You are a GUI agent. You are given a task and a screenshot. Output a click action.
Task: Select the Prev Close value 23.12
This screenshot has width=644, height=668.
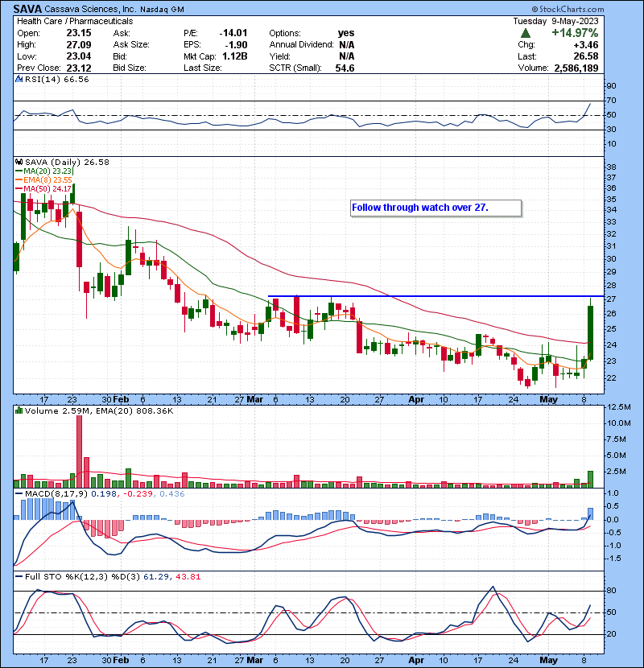tap(79, 68)
